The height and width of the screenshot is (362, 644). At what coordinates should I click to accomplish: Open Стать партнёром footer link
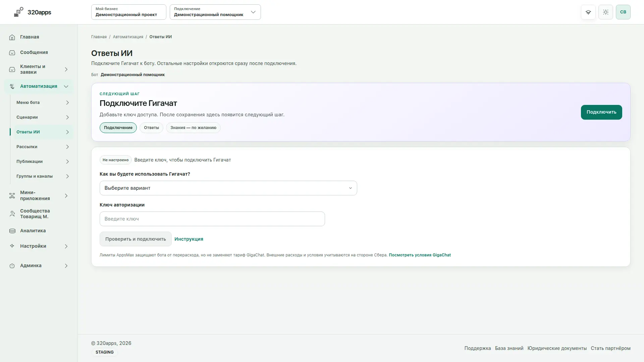pos(610,348)
